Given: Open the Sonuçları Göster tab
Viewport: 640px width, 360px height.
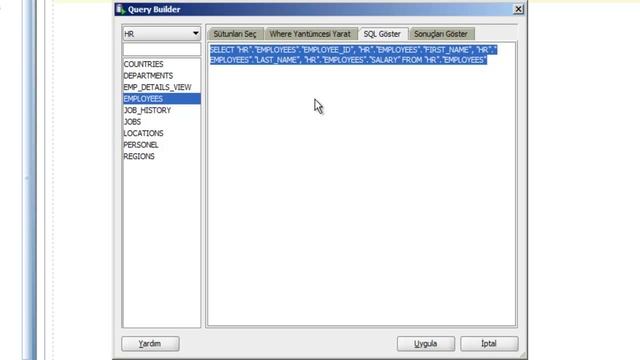Looking at the screenshot, I should click(441, 34).
